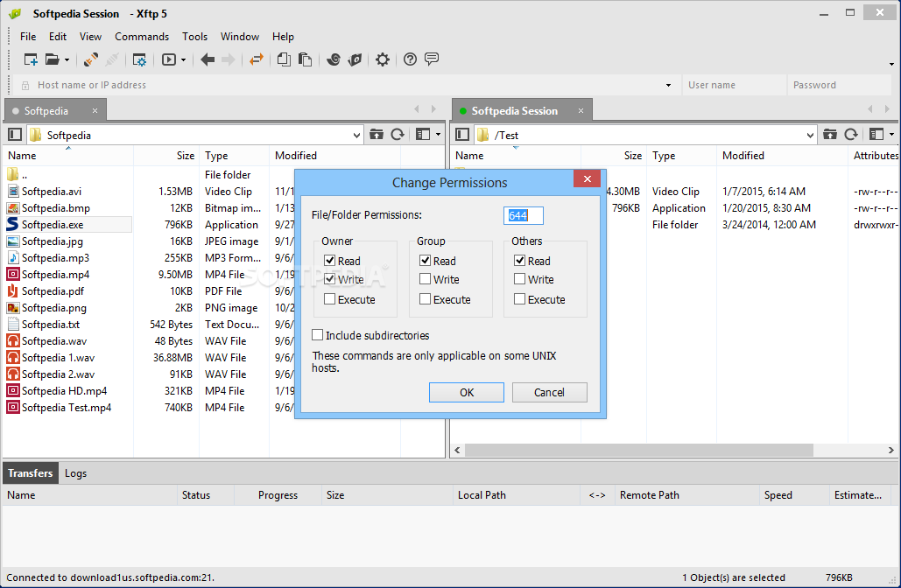The image size is (901, 588).
Task: Select the Transfers tab
Action: pyautogui.click(x=31, y=473)
